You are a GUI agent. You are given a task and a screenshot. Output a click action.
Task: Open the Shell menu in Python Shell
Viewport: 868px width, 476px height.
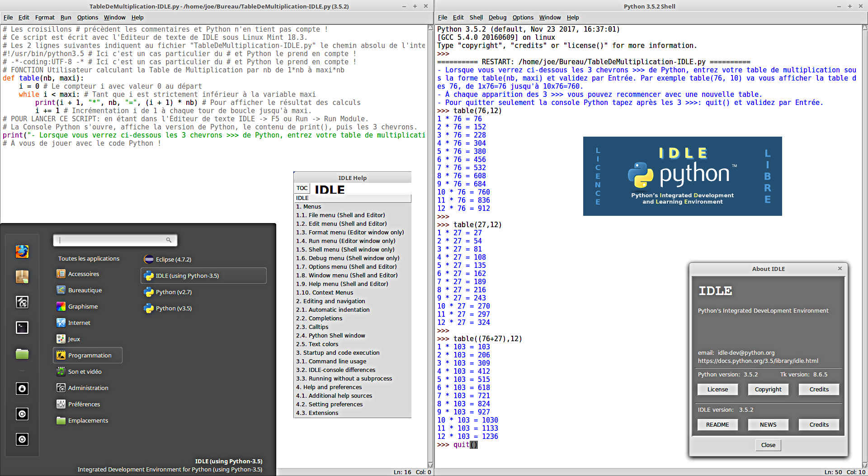(476, 17)
